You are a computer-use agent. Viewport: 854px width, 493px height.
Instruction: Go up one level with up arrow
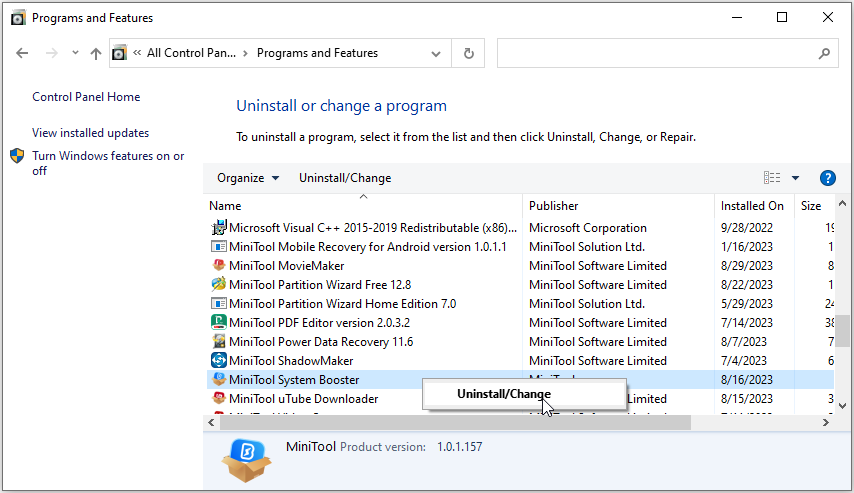tap(96, 53)
